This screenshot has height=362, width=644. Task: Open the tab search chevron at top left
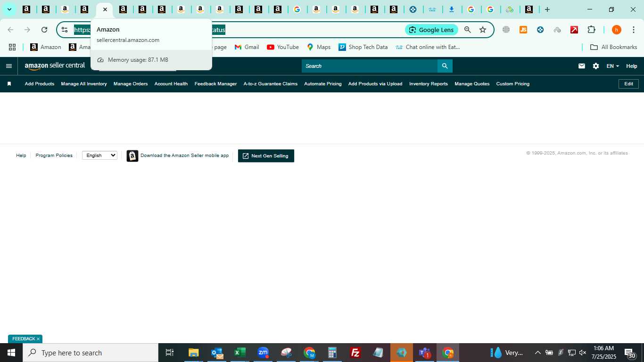(x=9, y=9)
